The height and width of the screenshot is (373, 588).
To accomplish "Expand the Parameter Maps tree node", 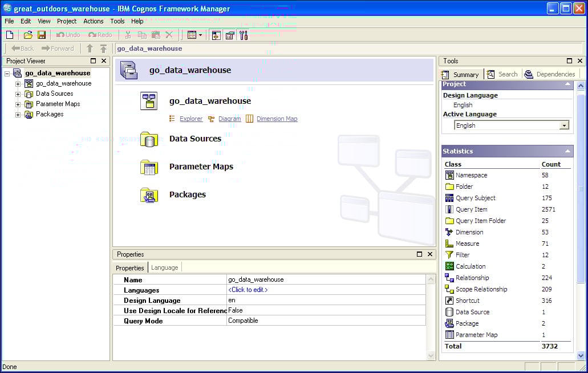I will pyautogui.click(x=18, y=104).
